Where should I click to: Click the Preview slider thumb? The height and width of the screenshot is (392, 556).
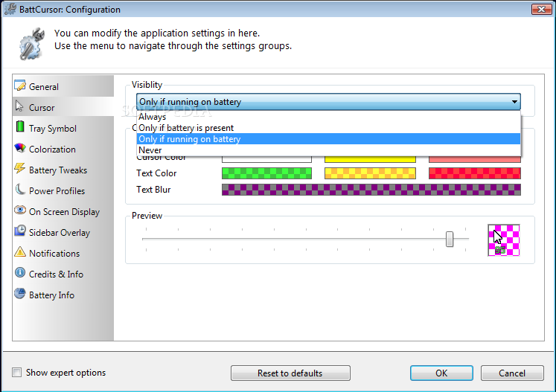point(450,240)
